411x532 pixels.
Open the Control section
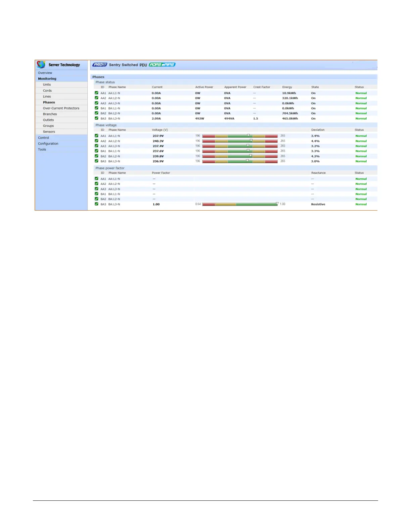(x=43, y=138)
